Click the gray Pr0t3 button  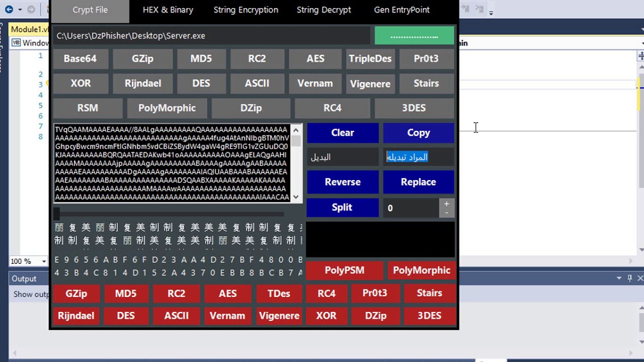point(427,59)
